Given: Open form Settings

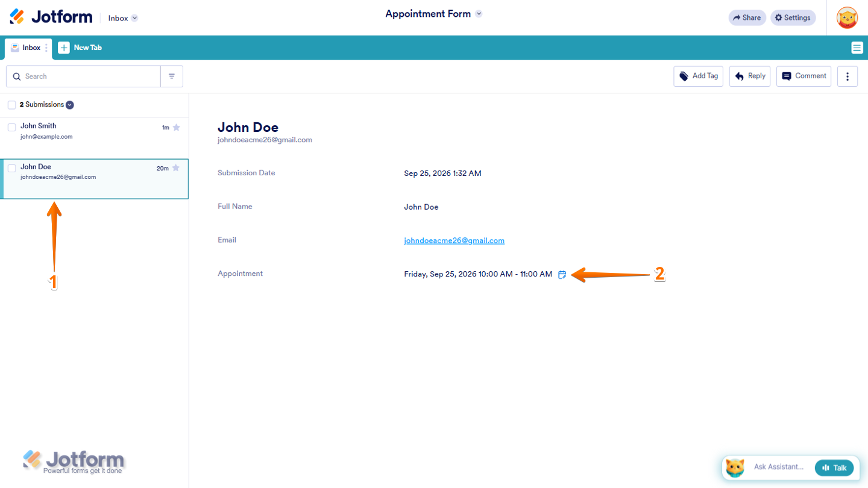Looking at the screenshot, I should 793,17.
